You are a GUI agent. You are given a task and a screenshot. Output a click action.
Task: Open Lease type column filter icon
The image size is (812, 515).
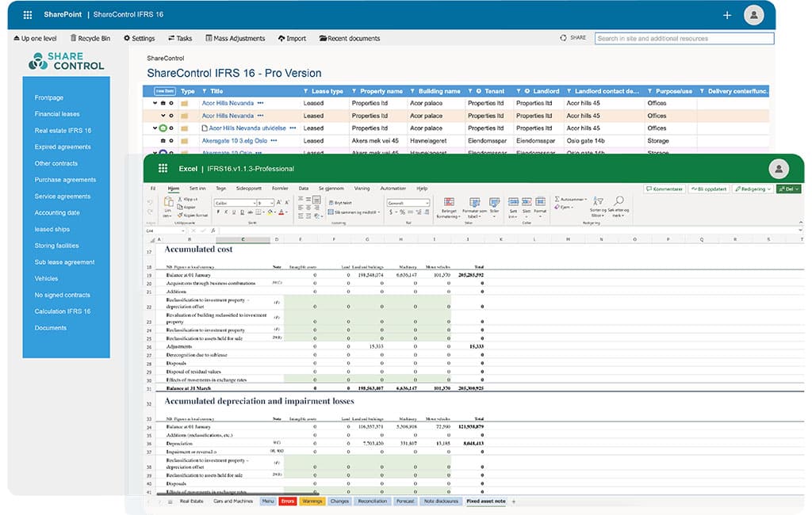306,91
